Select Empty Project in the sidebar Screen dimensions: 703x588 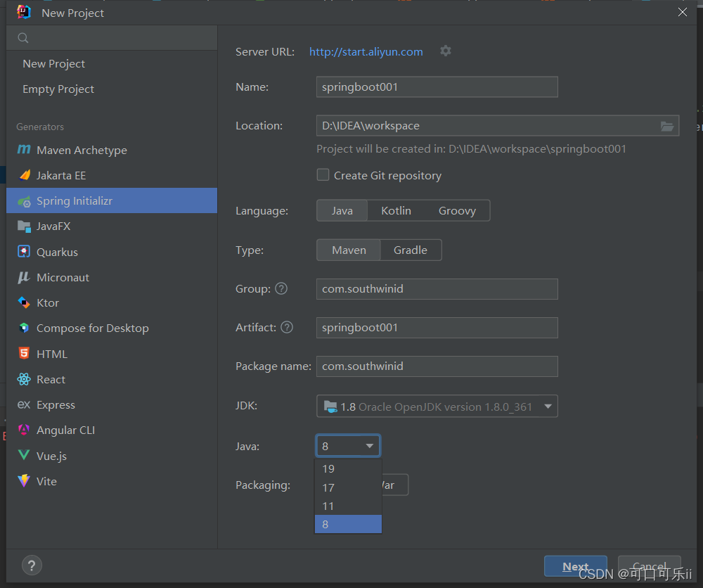coord(57,89)
